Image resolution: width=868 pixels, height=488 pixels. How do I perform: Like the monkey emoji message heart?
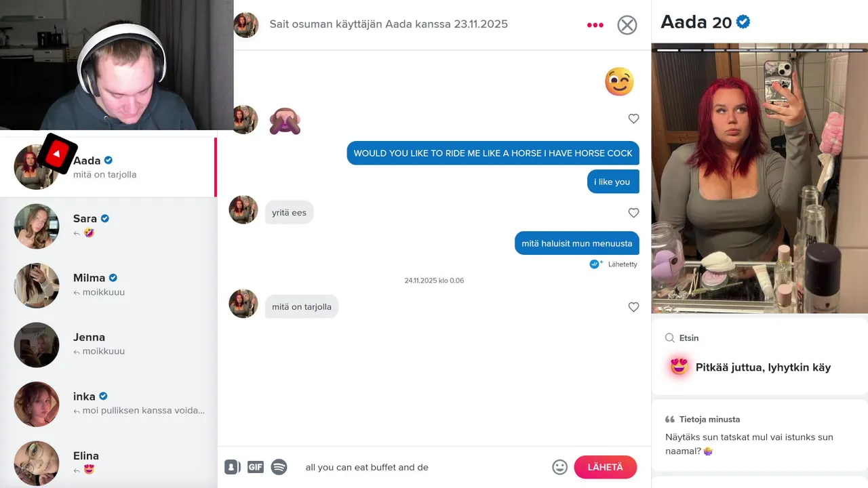(x=633, y=119)
